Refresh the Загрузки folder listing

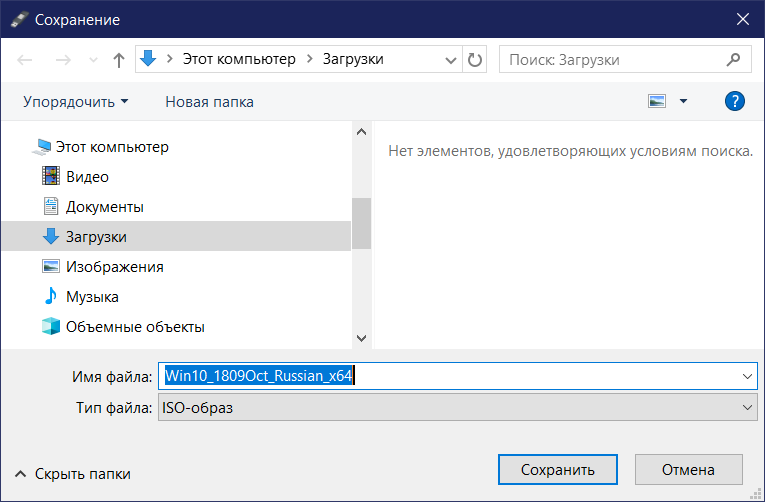pos(475,60)
